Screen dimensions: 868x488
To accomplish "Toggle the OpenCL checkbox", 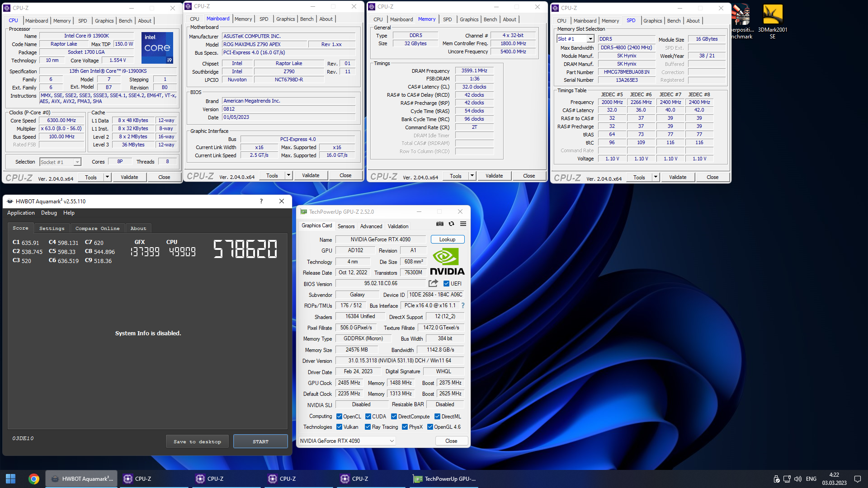I will click(x=339, y=417).
